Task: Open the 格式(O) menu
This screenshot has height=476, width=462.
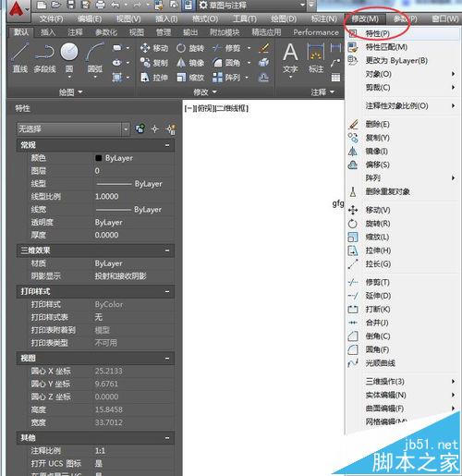Action: 205,19
